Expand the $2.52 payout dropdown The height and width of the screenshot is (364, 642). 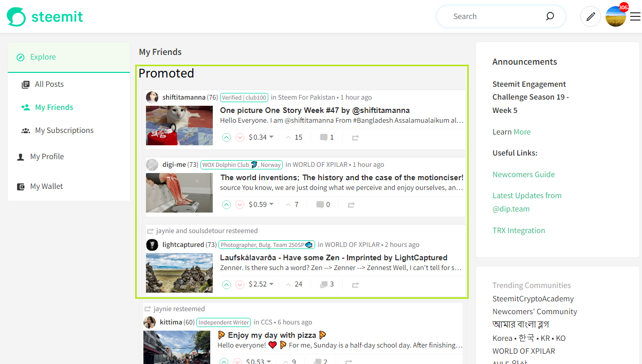click(x=261, y=284)
